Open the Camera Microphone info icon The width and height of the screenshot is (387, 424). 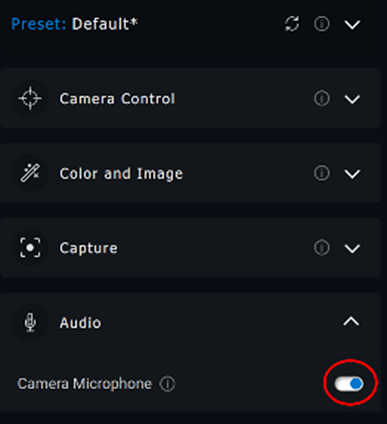pos(167,384)
